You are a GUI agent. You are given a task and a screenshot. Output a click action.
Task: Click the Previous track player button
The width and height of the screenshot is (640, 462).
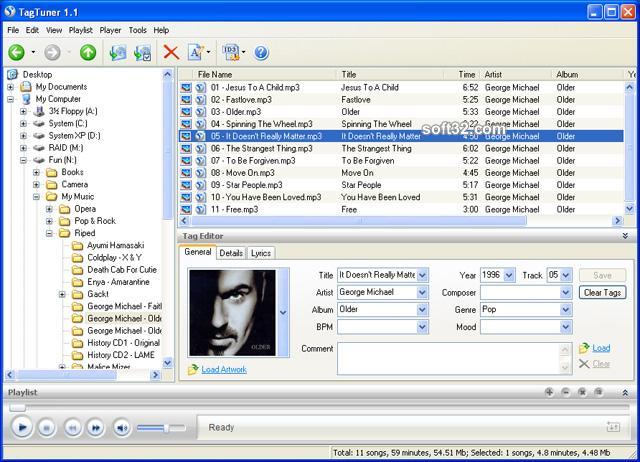[73, 428]
